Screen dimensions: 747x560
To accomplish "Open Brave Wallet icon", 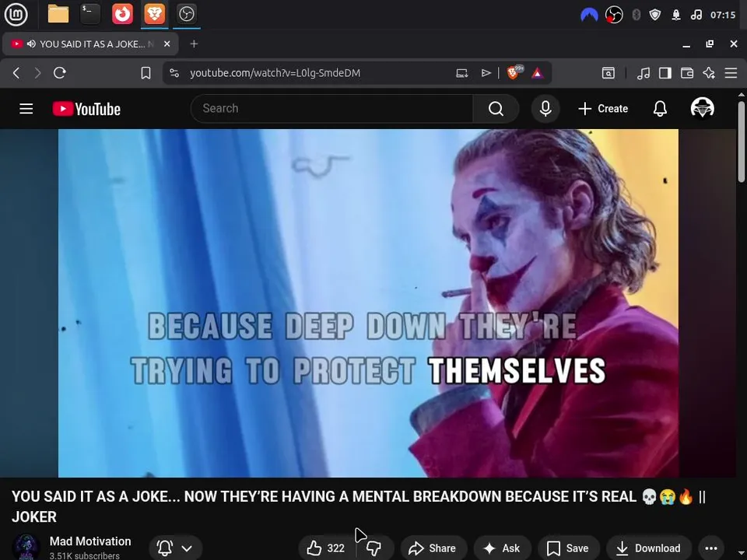I will click(687, 73).
